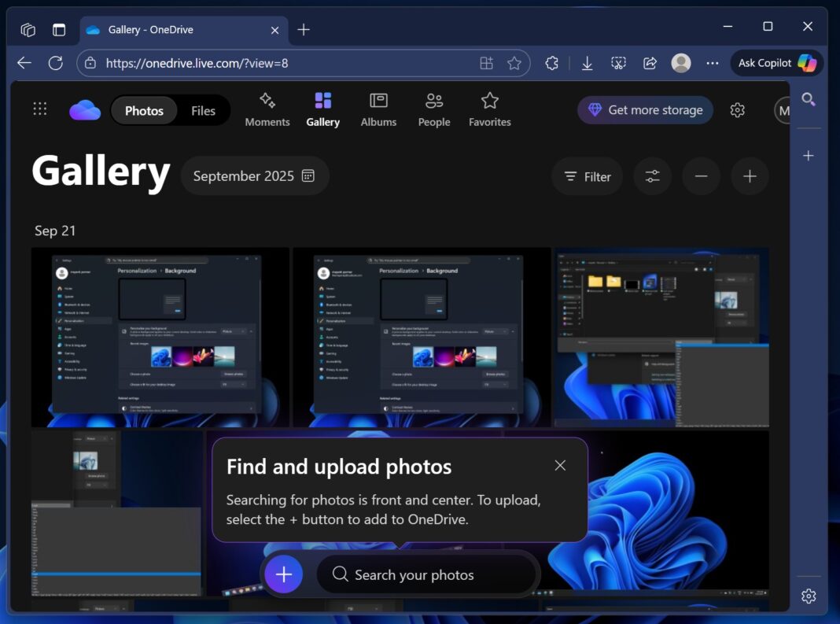The height and width of the screenshot is (624, 840).
Task: Open the September 2025 date picker
Action: (x=254, y=175)
